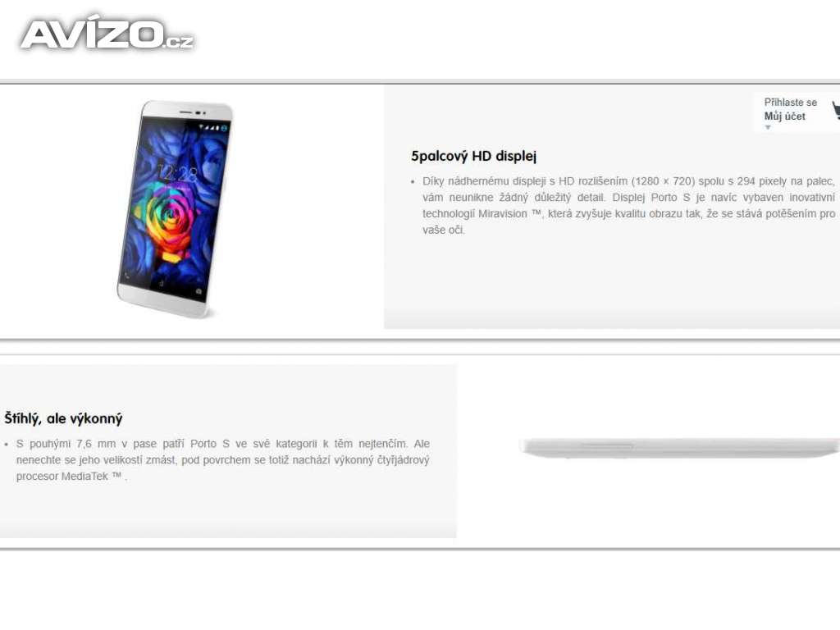
Task: Tap the phone dialer icon on lockscreen
Action: pyautogui.click(x=127, y=276)
